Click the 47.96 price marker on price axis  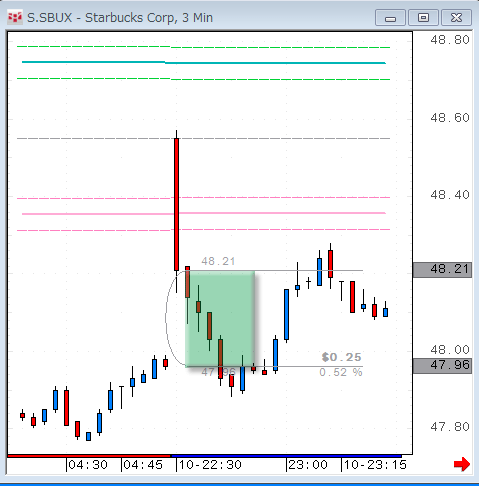(x=442, y=366)
